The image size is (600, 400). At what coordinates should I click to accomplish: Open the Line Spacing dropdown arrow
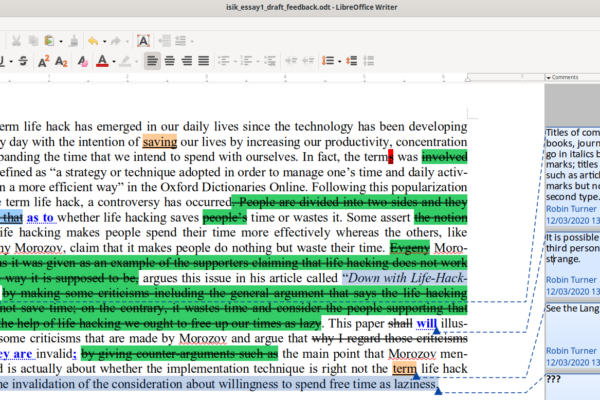(339, 61)
